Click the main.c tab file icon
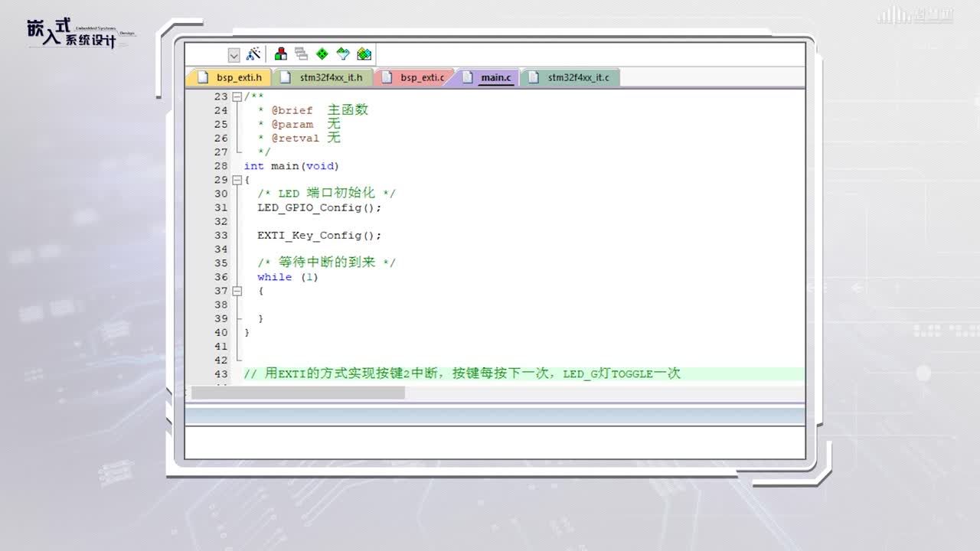The height and width of the screenshot is (551, 980). tap(467, 77)
